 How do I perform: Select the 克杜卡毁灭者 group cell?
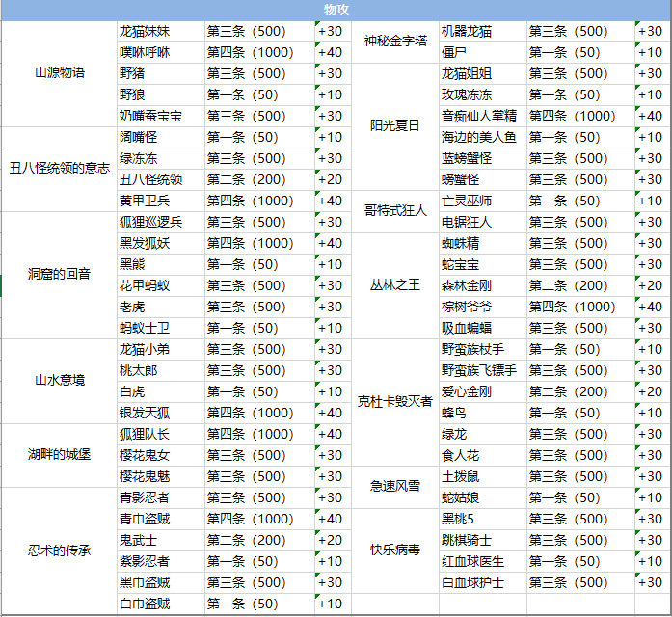point(395,402)
